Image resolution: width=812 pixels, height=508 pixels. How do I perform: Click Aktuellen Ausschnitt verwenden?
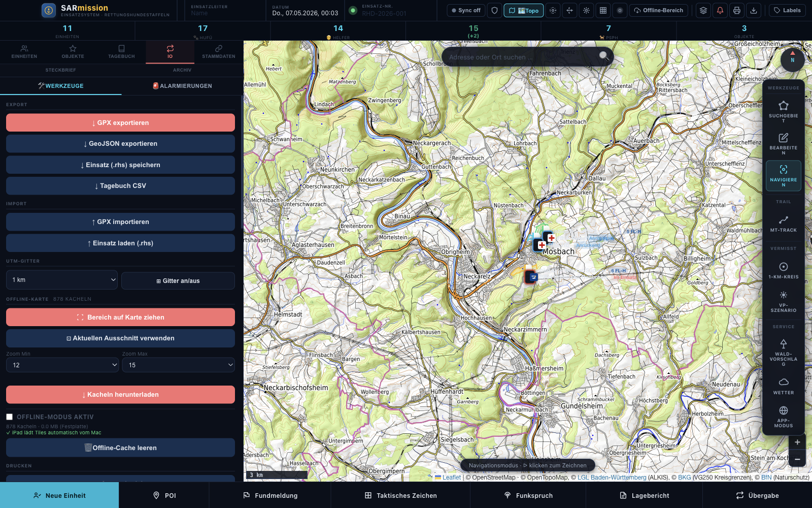120,338
